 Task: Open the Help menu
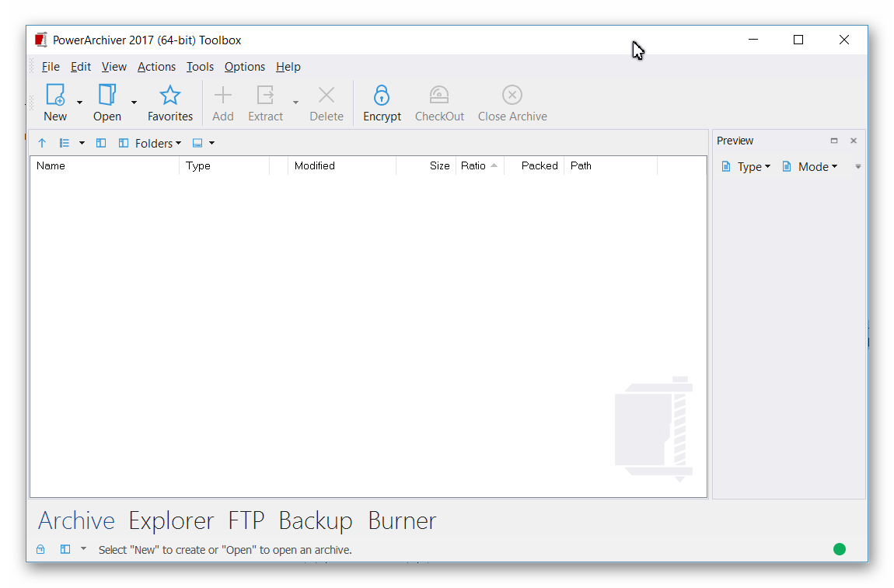[x=288, y=67]
